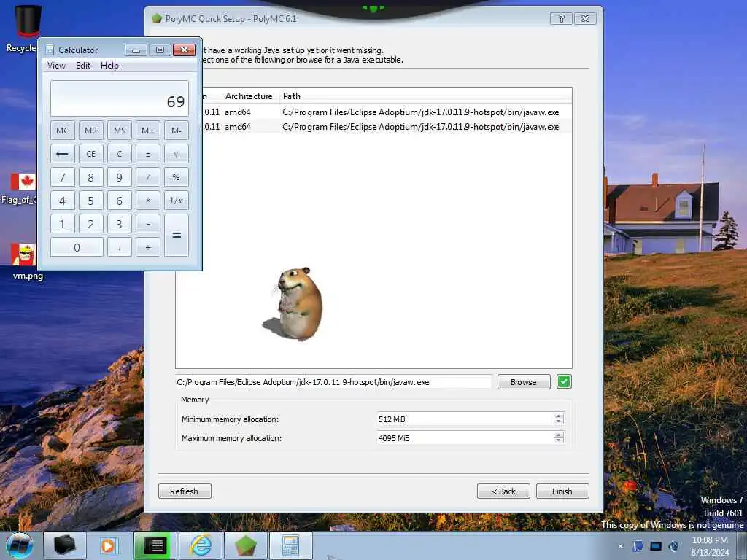Click the Back button in Quick Setup

[503, 491]
